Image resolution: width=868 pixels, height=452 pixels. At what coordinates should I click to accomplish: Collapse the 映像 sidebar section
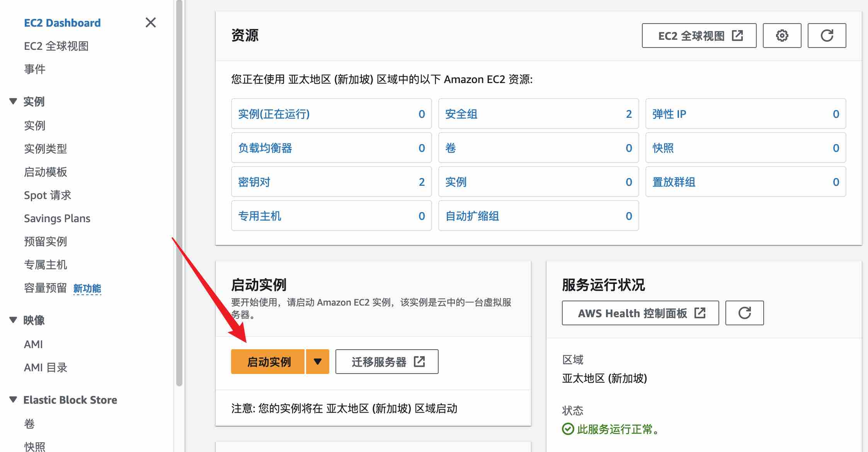[13, 320]
